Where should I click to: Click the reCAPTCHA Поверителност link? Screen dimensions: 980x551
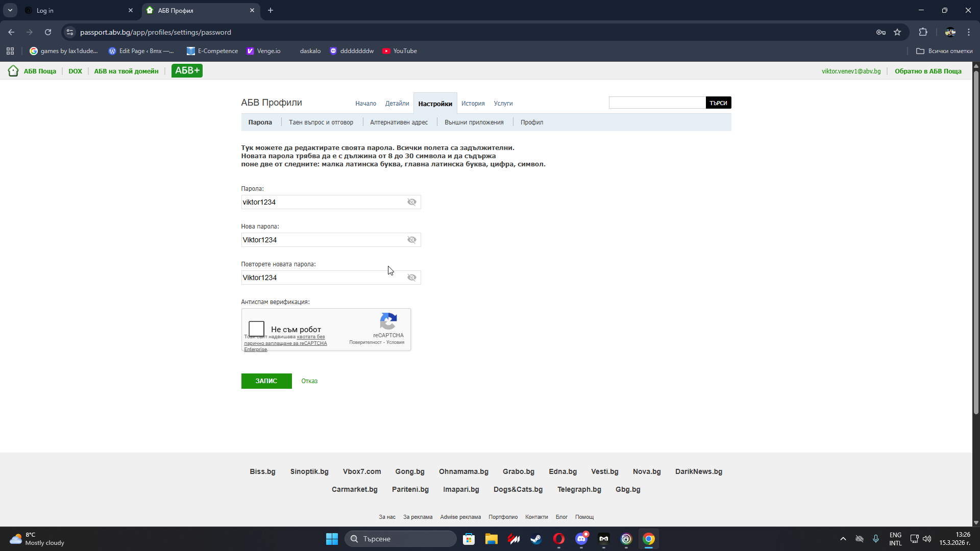coord(365,342)
